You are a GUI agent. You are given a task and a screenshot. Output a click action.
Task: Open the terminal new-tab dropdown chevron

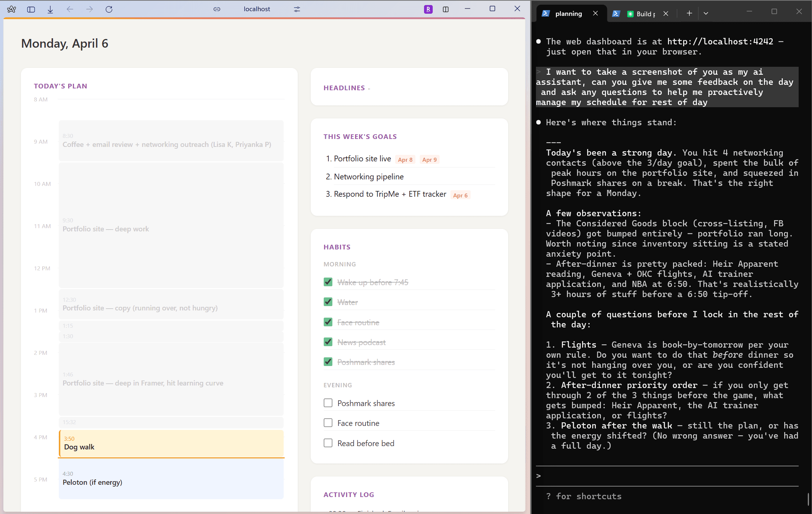(706, 13)
